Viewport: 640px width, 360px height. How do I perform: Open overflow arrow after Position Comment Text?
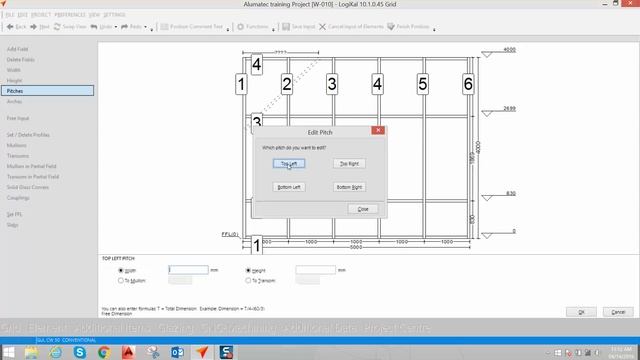[x=228, y=29]
